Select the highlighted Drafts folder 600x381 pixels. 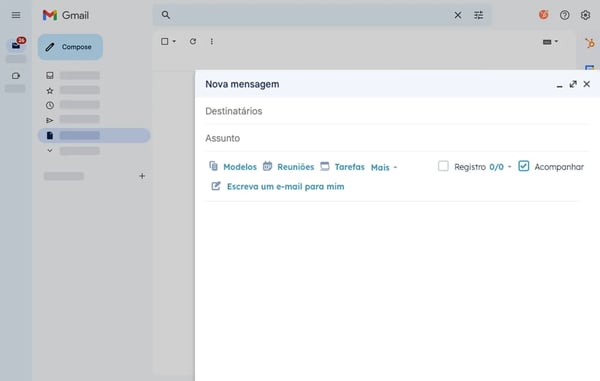click(x=94, y=135)
